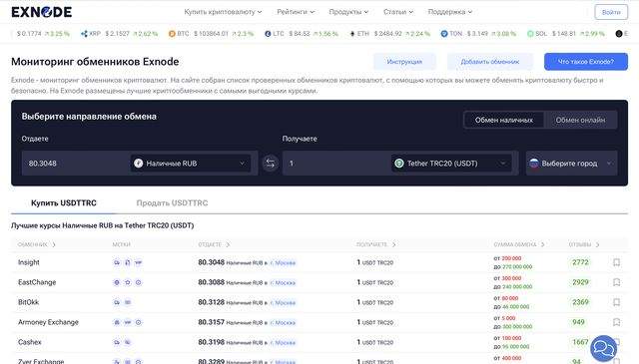Select the Купить USDTTRC tab
Image resolution: width=639 pixels, height=364 pixels.
(64, 202)
